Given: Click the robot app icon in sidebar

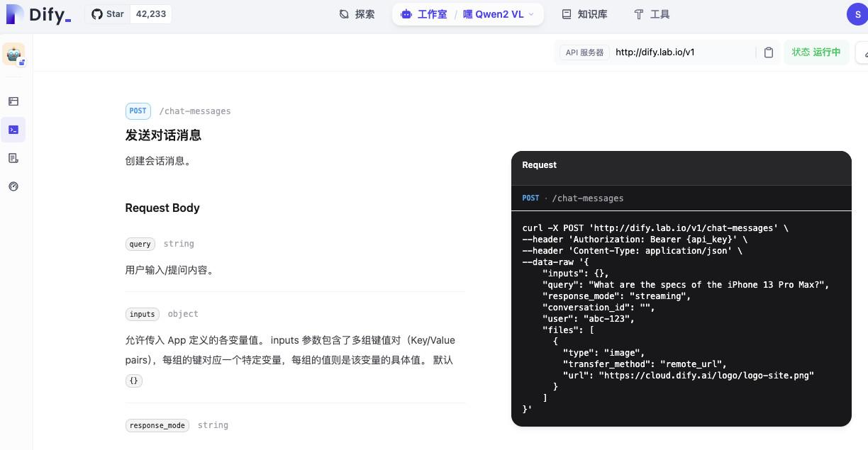Looking at the screenshot, I should [13, 55].
